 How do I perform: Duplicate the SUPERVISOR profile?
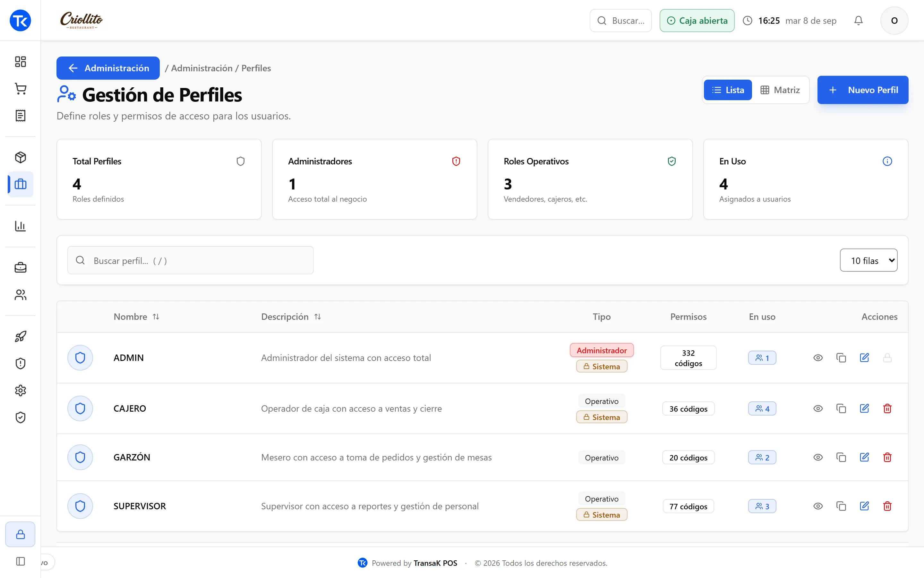coord(841,506)
